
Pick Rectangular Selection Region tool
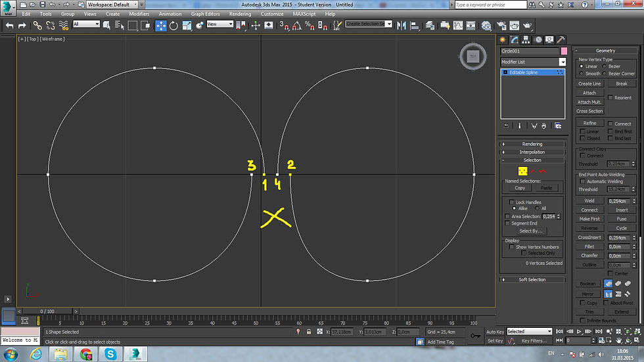(132, 26)
